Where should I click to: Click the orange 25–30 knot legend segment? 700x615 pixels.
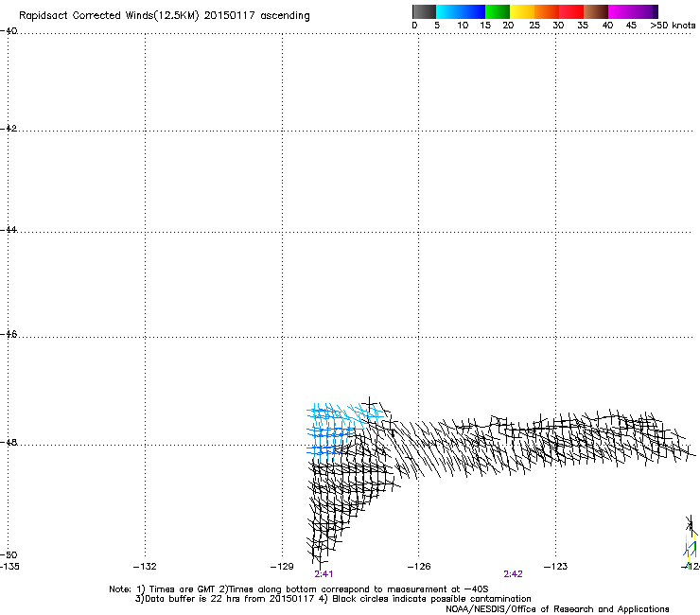[x=547, y=11]
